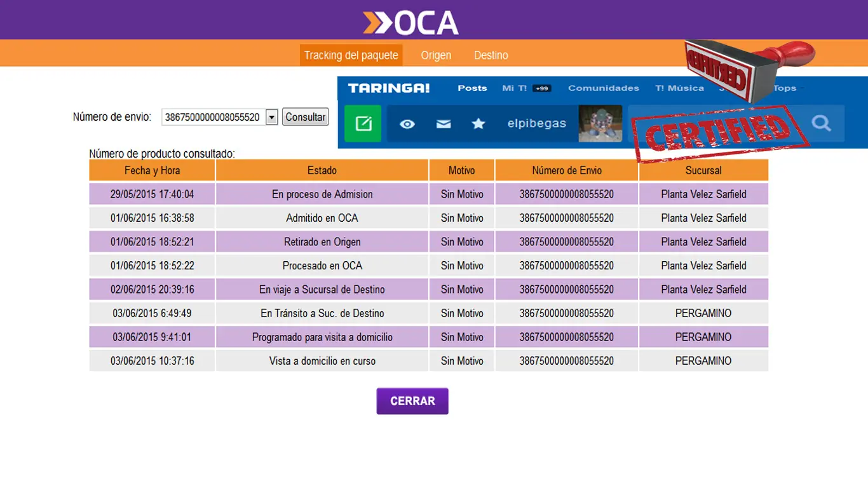Open the Taringa Comunidades menu

[604, 88]
